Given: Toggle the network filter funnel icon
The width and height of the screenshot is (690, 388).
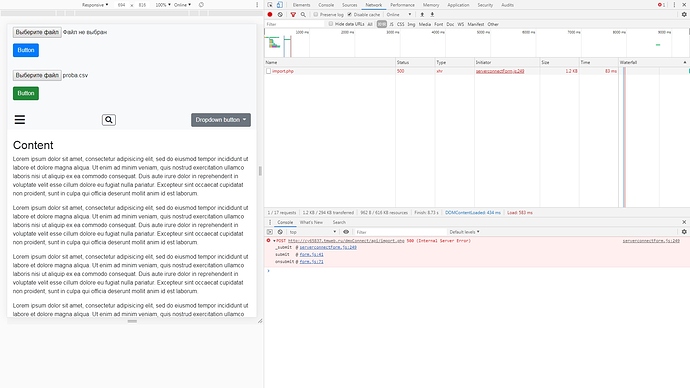Looking at the screenshot, I should pyautogui.click(x=293, y=15).
